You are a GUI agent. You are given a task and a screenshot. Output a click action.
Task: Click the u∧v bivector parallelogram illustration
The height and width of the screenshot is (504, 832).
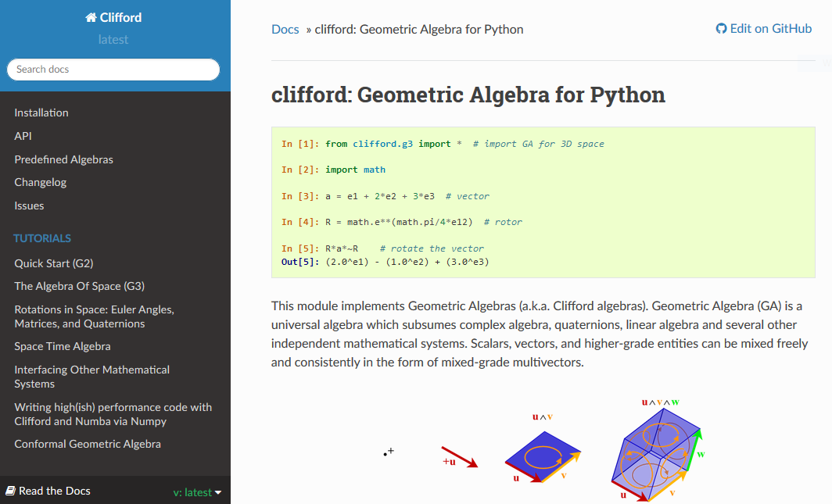543,456
